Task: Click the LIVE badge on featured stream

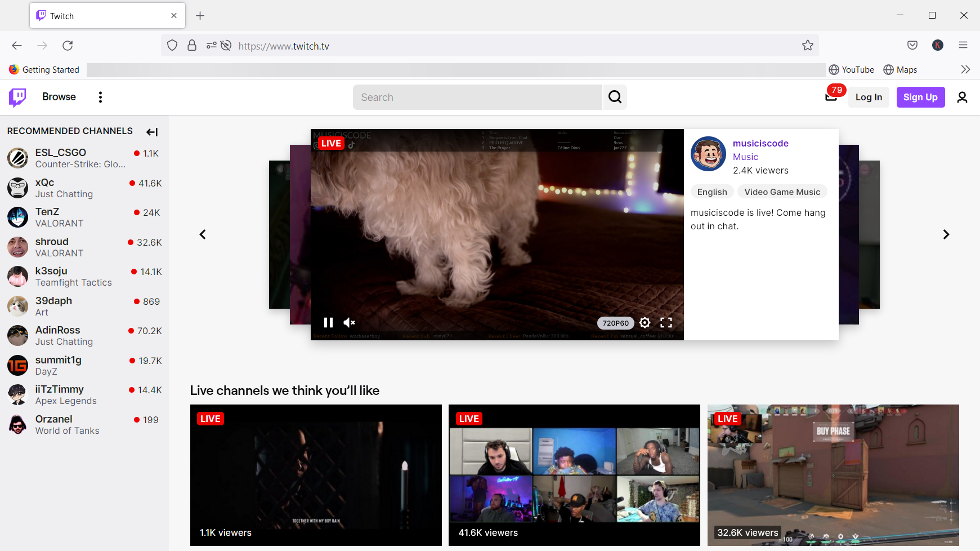Action: point(331,143)
